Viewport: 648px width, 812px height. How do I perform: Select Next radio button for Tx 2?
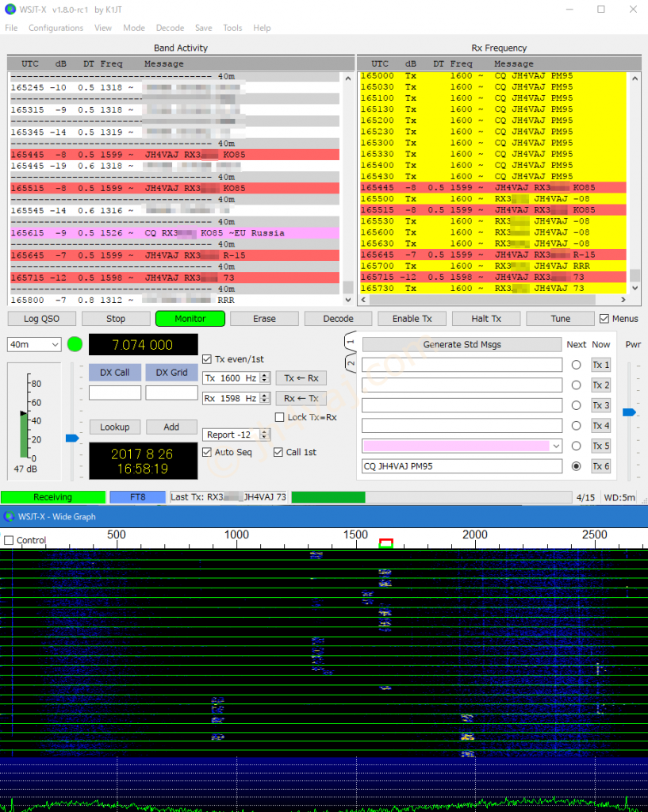tap(576, 385)
